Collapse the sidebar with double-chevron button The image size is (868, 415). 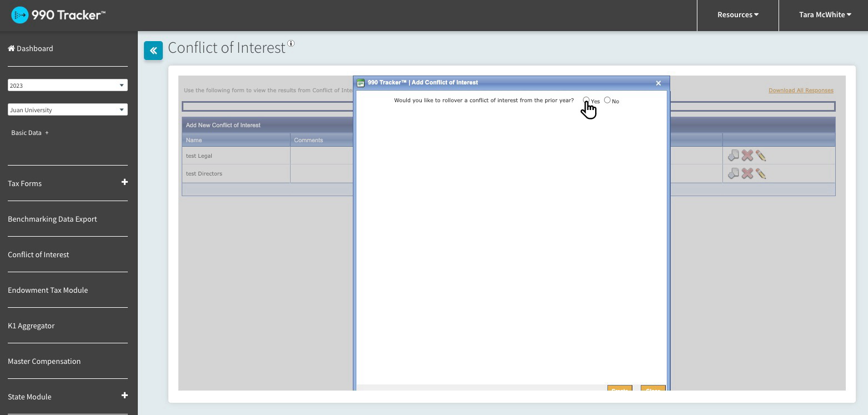[x=153, y=51]
